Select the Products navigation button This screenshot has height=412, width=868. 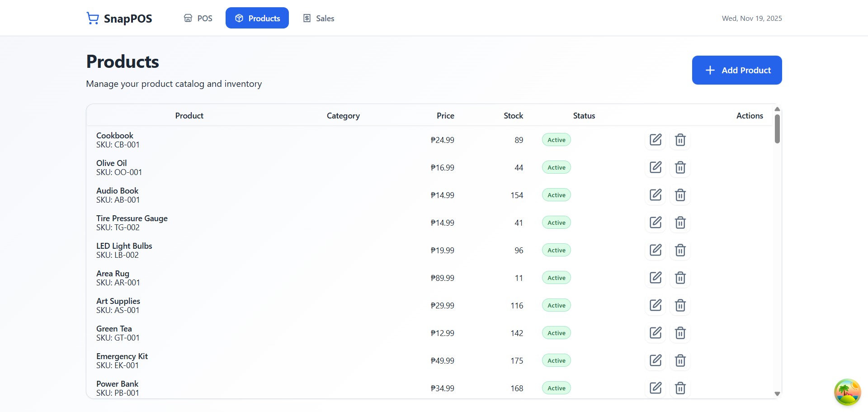click(x=257, y=18)
